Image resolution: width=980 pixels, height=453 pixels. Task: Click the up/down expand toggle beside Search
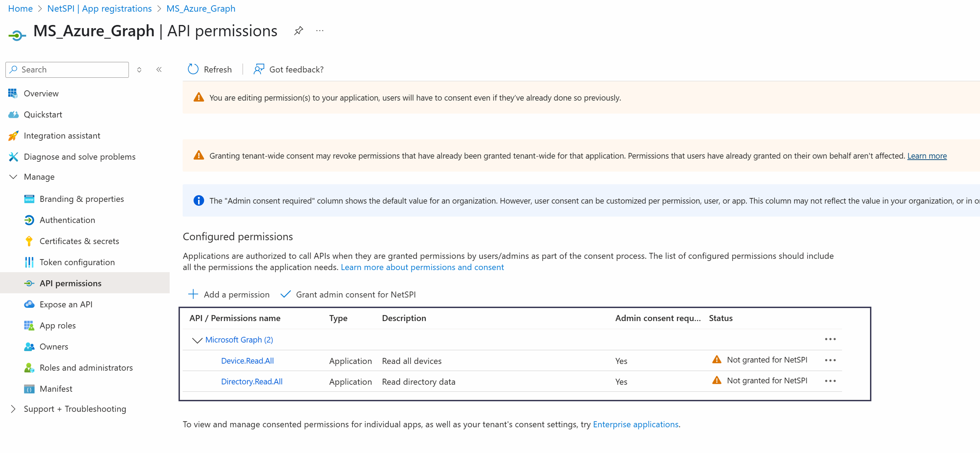pyautogui.click(x=139, y=70)
